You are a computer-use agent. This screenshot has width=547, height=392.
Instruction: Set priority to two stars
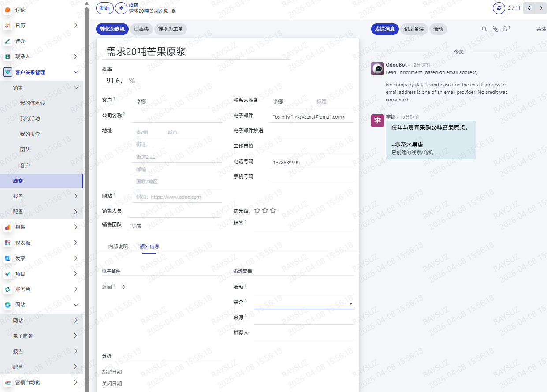tap(265, 211)
